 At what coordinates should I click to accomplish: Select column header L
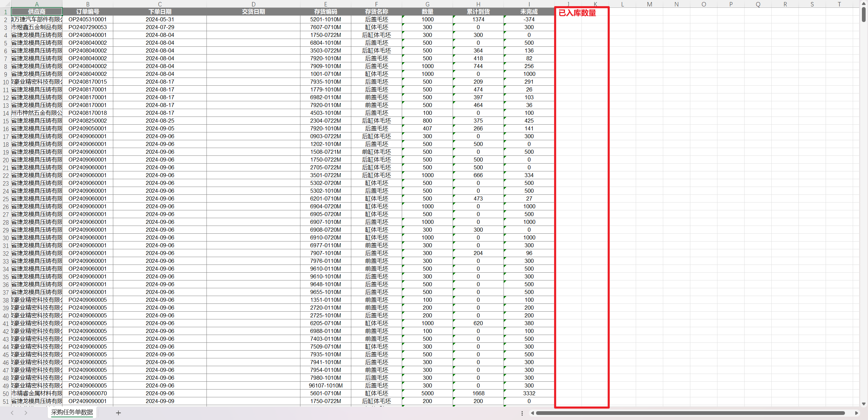pyautogui.click(x=622, y=4)
